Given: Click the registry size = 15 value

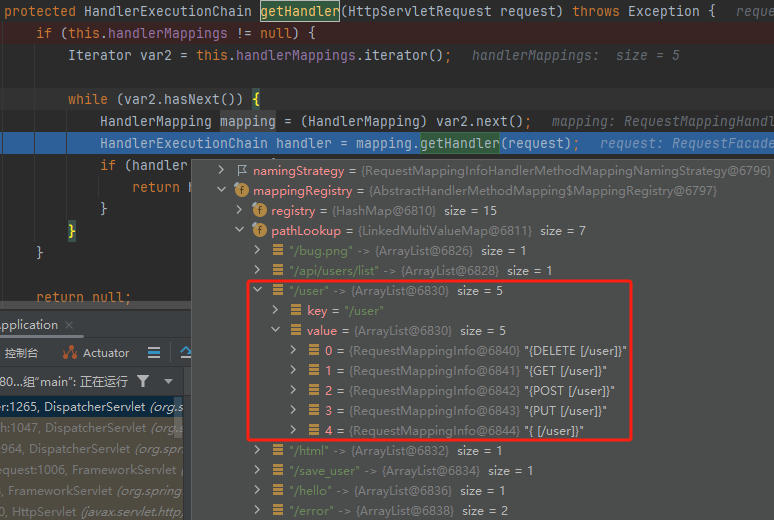Looking at the screenshot, I should (470, 211).
